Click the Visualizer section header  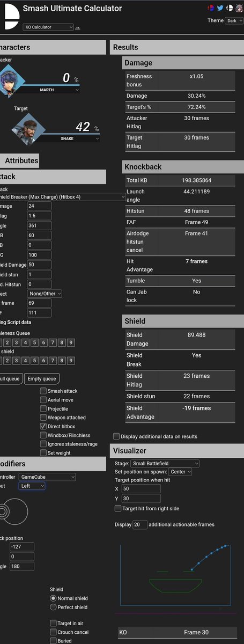point(177,451)
